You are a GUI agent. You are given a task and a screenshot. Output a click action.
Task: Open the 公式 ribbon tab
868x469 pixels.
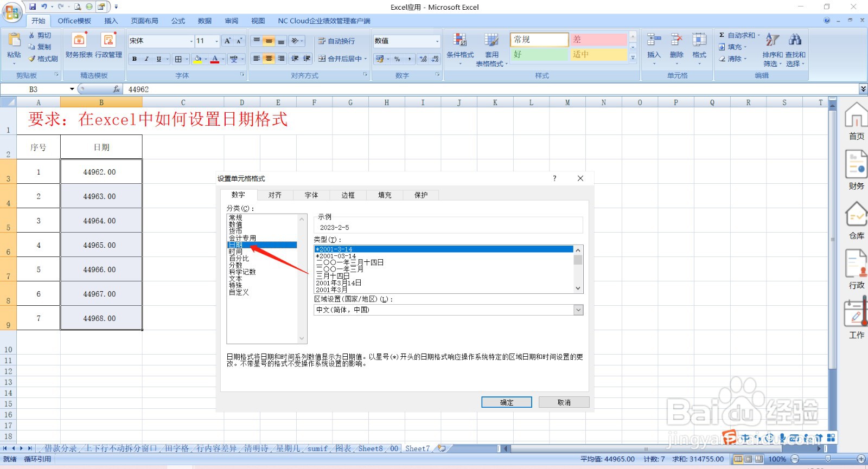(178, 21)
